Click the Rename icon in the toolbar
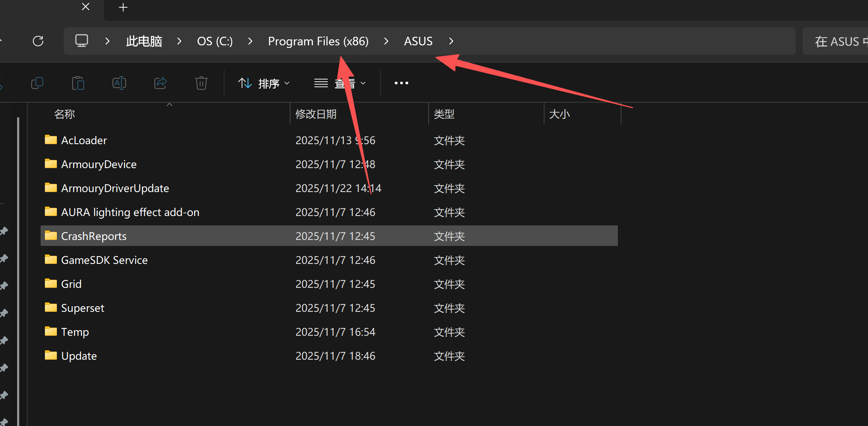The width and height of the screenshot is (868, 426). [119, 83]
